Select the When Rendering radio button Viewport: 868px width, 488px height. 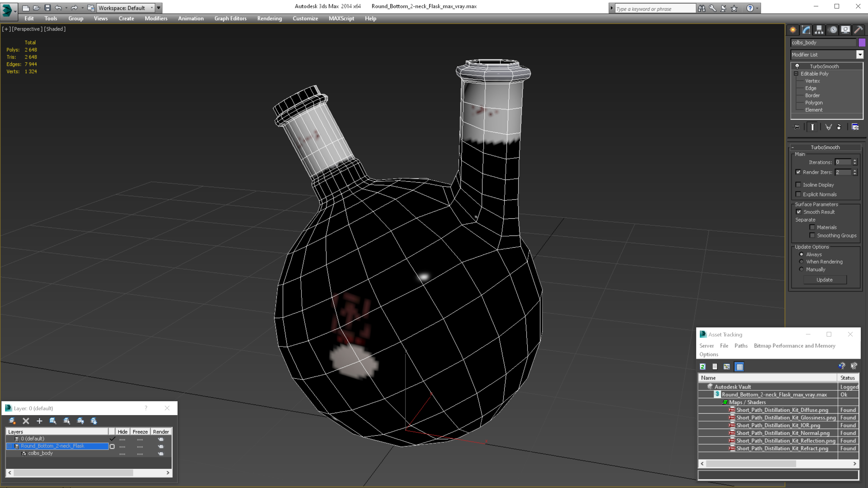(801, 262)
